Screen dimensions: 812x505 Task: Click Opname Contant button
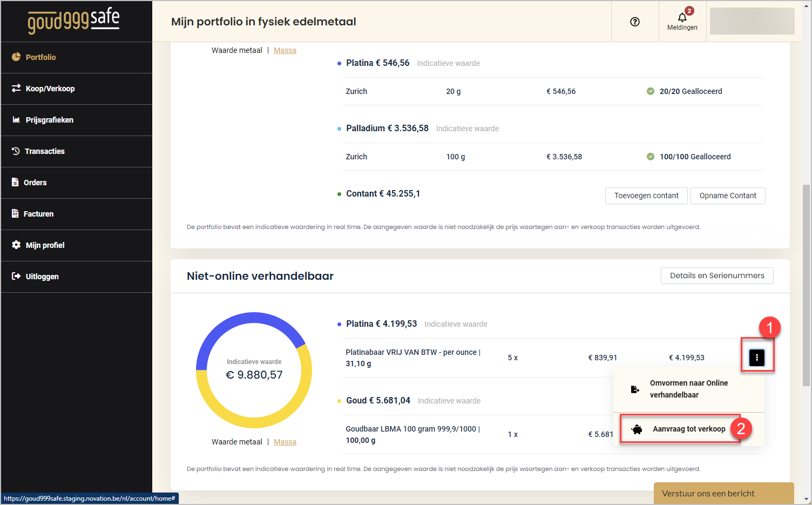click(728, 196)
